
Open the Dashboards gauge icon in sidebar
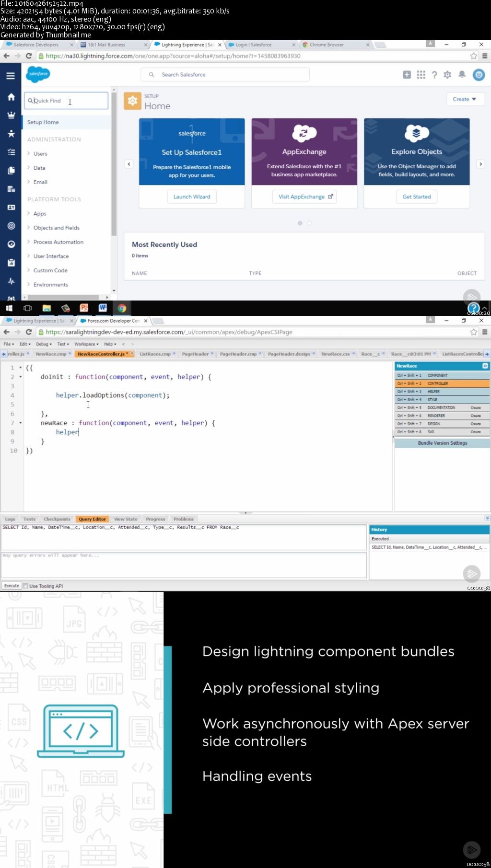point(11,244)
